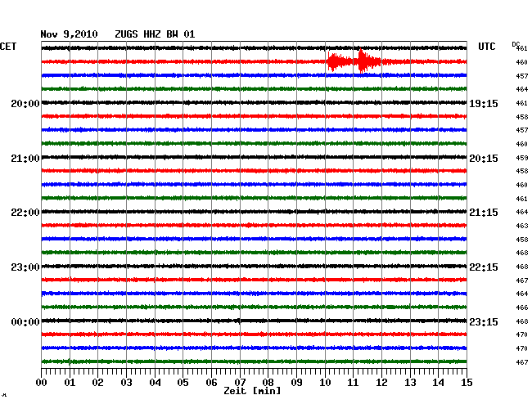Click the "19:15" UTC time label

point(484,104)
